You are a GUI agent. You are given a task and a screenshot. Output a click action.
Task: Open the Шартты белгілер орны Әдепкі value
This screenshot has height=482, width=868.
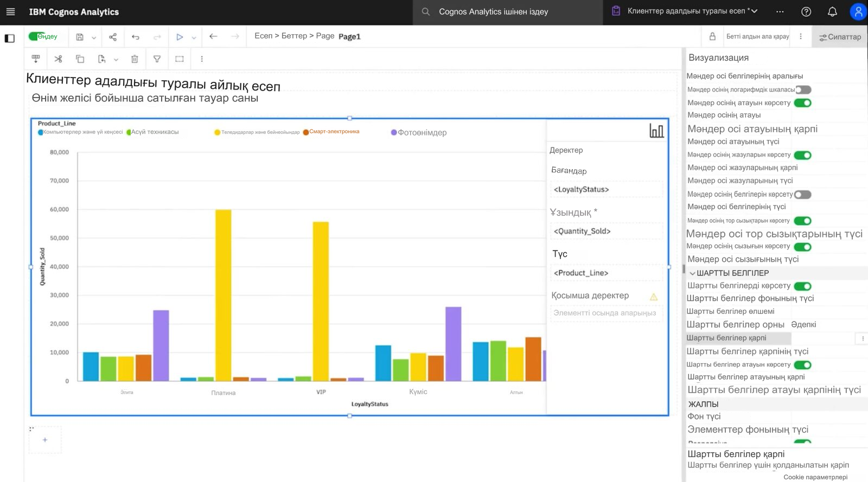coord(803,324)
